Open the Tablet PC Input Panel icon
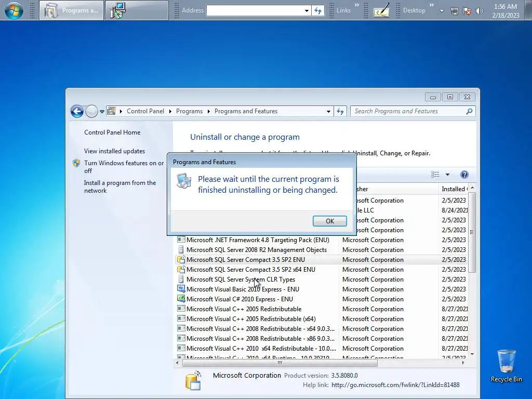This screenshot has height=399, width=532. (x=381, y=11)
